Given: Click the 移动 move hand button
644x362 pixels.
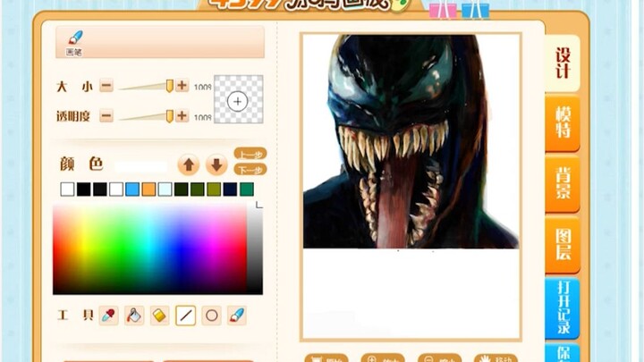Looking at the screenshot, I should [496, 358].
